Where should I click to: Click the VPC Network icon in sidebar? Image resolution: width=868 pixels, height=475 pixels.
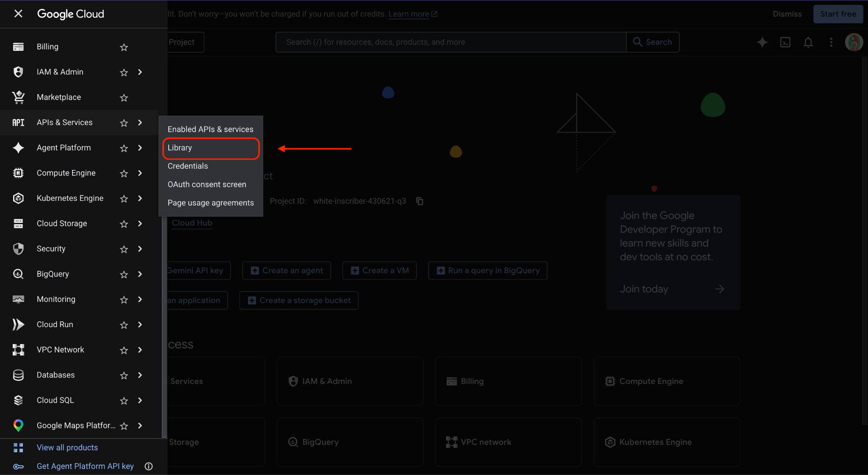[18, 350]
